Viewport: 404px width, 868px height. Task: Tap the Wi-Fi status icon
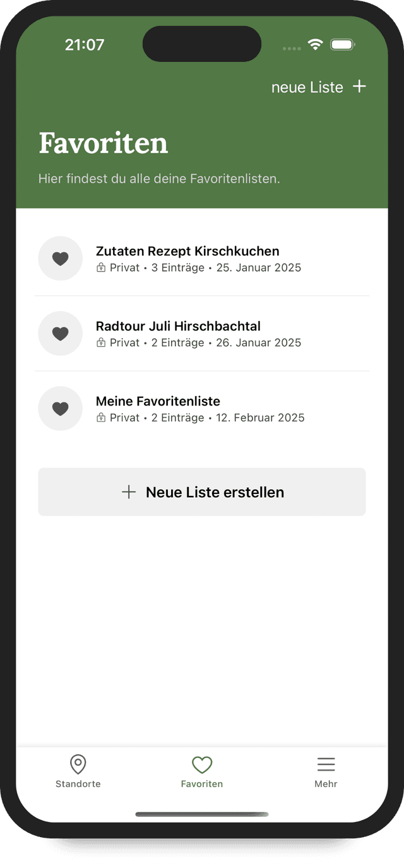coord(314,44)
